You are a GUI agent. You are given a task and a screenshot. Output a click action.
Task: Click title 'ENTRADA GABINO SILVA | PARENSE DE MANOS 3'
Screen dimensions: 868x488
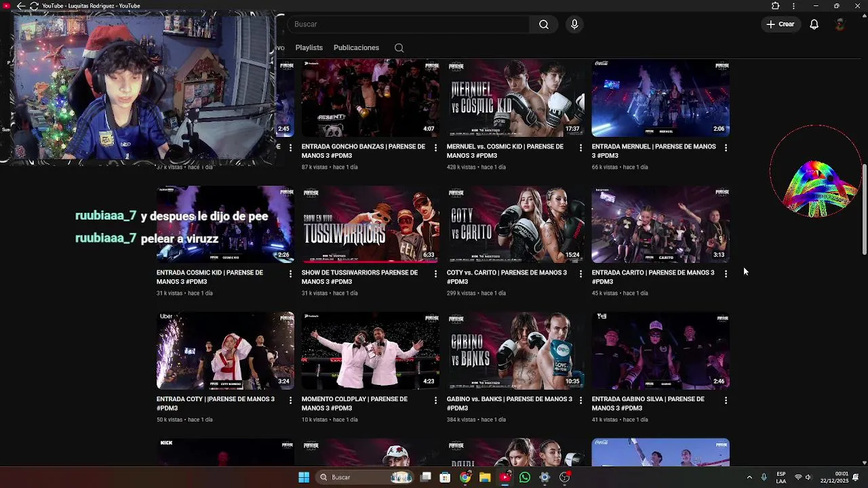[x=648, y=404]
